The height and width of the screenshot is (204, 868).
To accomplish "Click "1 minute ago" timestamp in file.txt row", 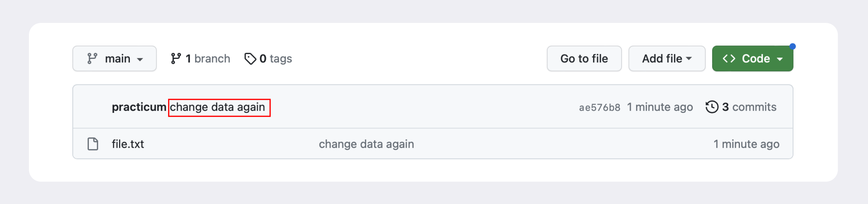I will pos(746,144).
